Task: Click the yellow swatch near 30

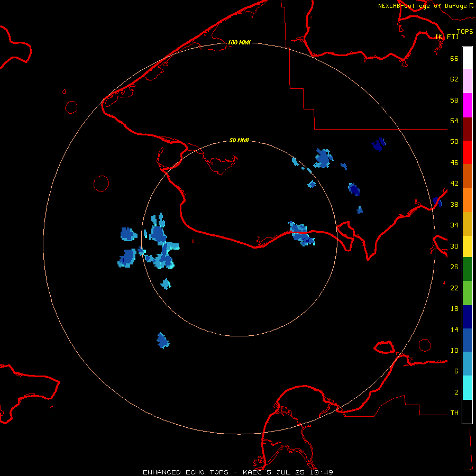Action: click(467, 246)
